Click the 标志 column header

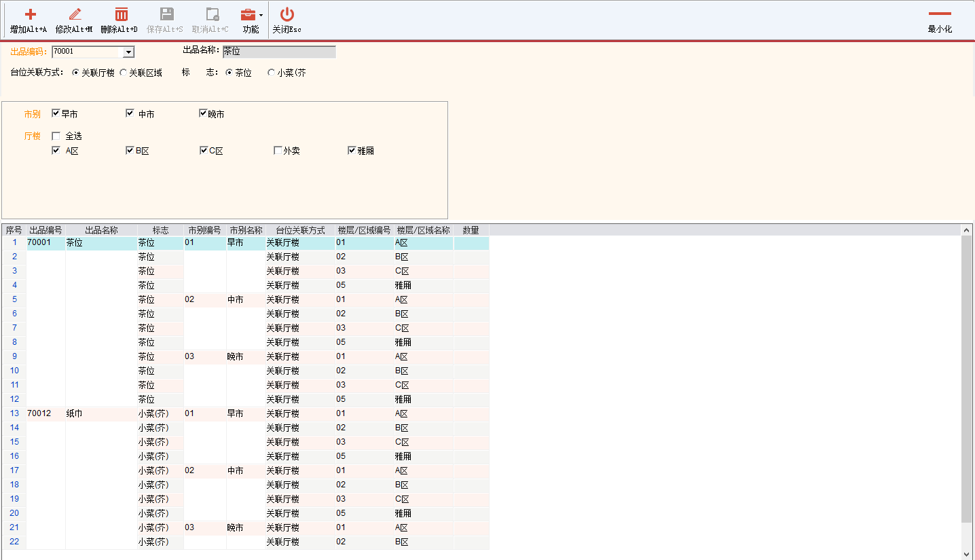point(160,230)
